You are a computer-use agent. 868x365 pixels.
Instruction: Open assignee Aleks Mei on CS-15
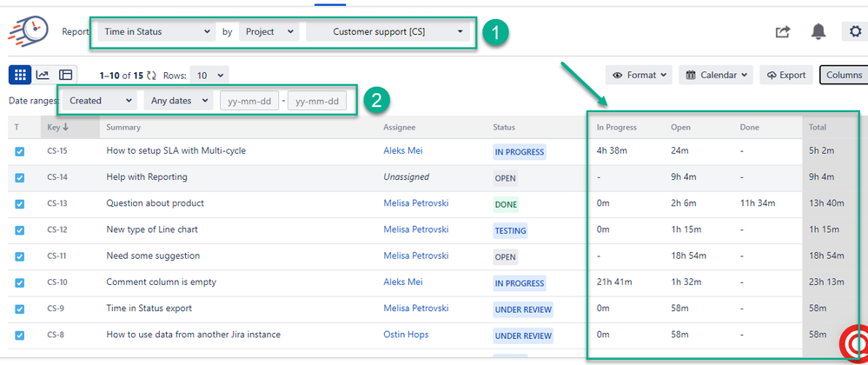pyautogui.click(x=403, y=150)
